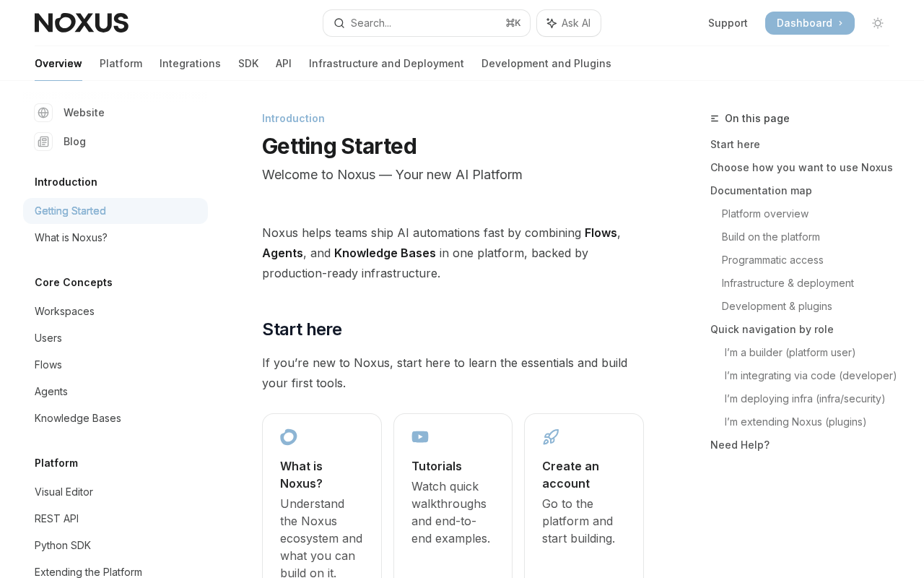The height and width of the screenshot is (578, 924).
Task: Click the sparkle Ask AI icon
Action: click(552, 23)
